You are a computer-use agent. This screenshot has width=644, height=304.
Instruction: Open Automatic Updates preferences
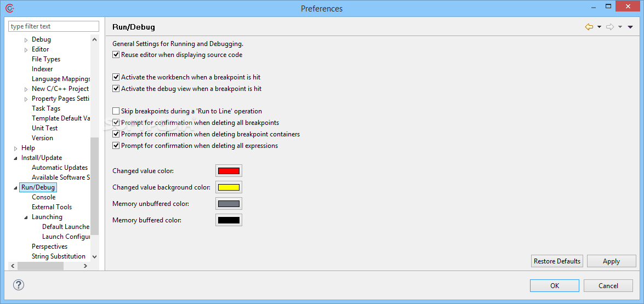click(60, 168)
